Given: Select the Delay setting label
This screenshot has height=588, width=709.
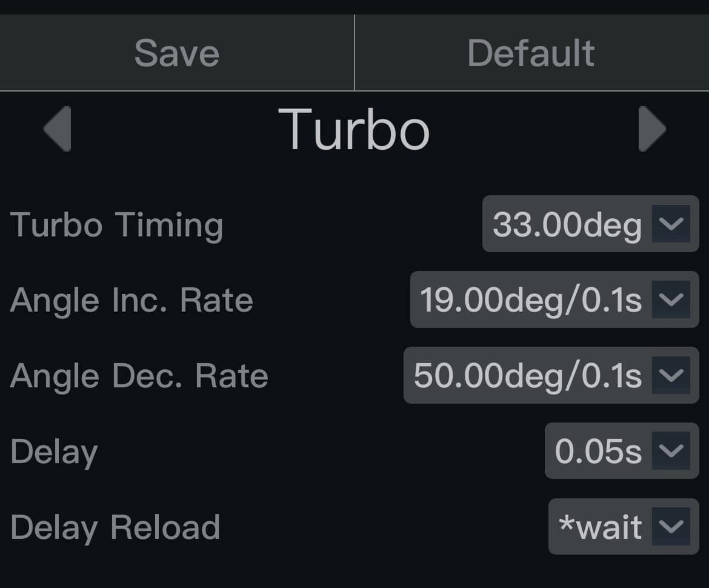Looking at the screenshot, I should (54, 452).
